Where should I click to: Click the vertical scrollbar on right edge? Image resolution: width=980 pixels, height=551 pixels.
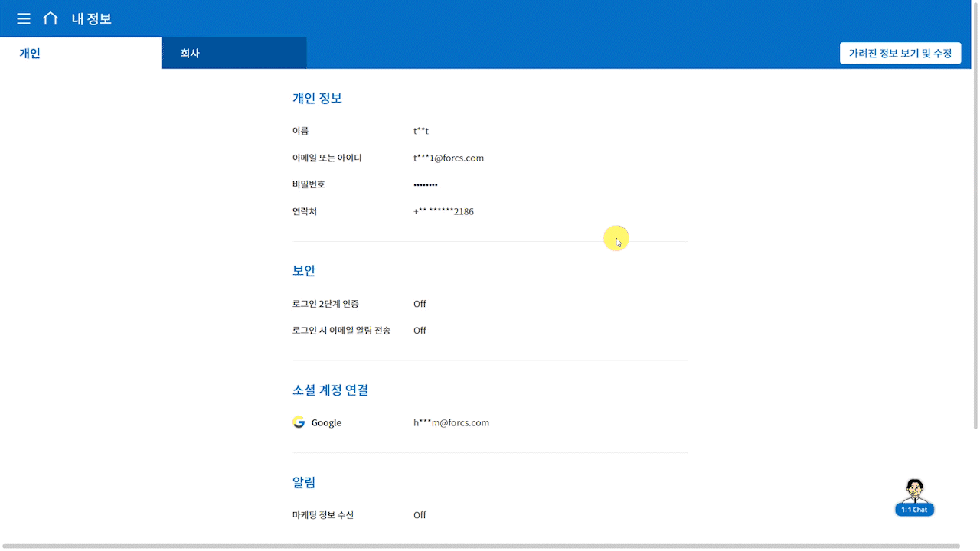(975, 230)
